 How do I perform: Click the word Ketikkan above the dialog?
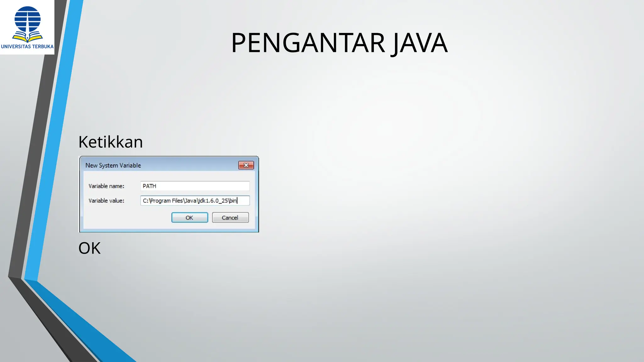click(x=111, y=142)
